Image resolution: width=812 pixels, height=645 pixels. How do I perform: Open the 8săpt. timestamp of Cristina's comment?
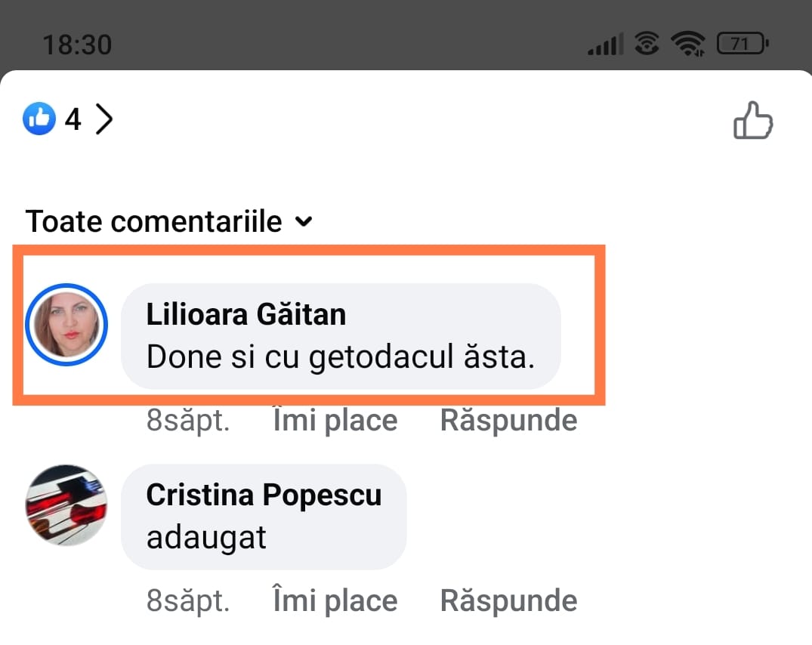(x=188, y=600)
